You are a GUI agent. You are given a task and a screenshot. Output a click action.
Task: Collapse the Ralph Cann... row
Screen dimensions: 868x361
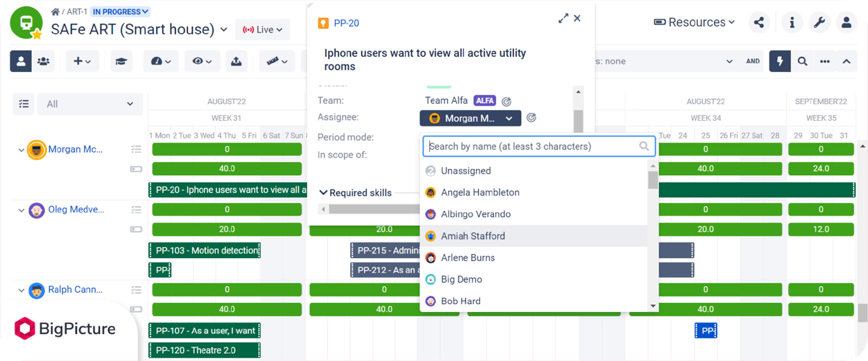21,290
